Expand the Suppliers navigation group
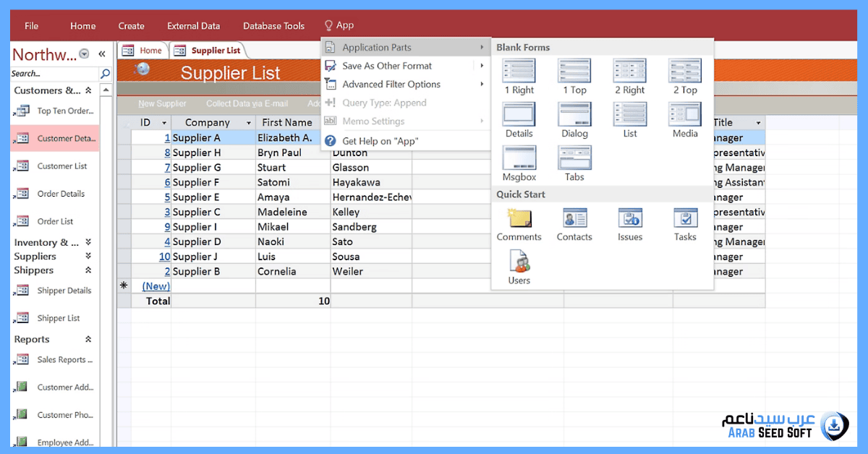The image size is (868, 454). pyautogui.click(x=88, y=256)
